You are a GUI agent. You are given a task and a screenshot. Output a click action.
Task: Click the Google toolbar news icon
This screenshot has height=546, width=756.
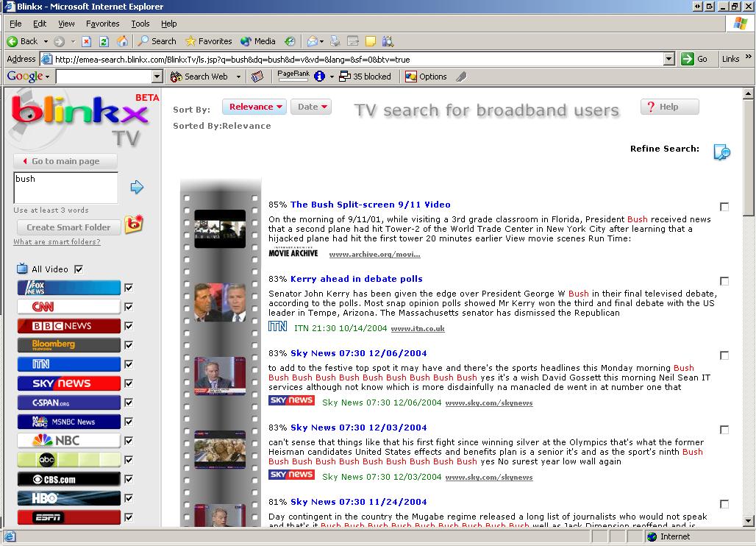pyautogui.click(x=257, y=77)
